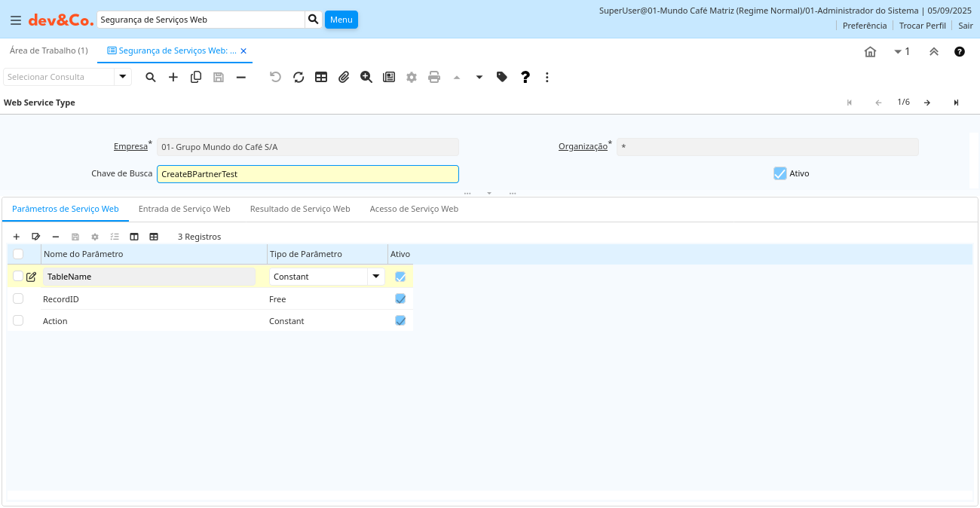Click the hamburger menu icon
This screenshot has height=508, width=980.
click(x=16, y=20)
